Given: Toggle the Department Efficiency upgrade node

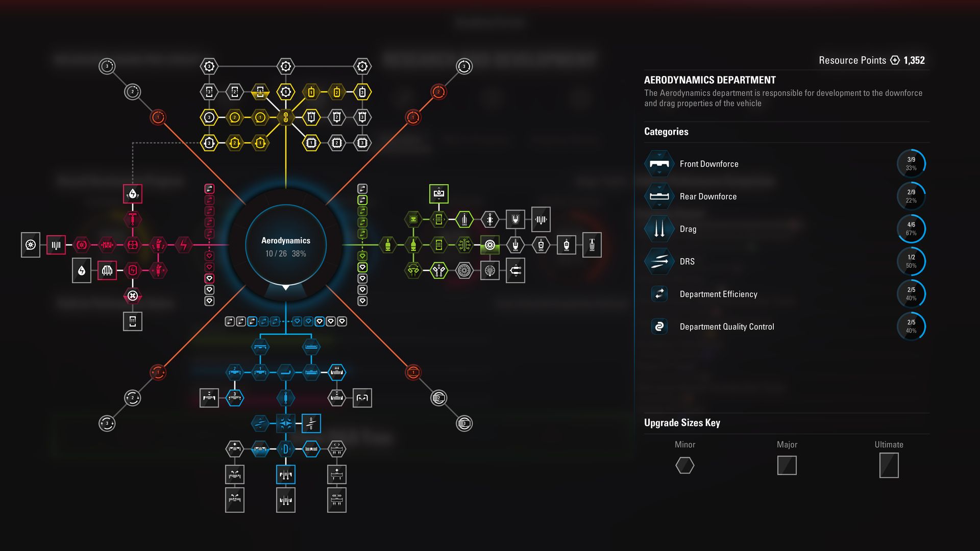Looking at the screenshot, I should tap(659, 294).
